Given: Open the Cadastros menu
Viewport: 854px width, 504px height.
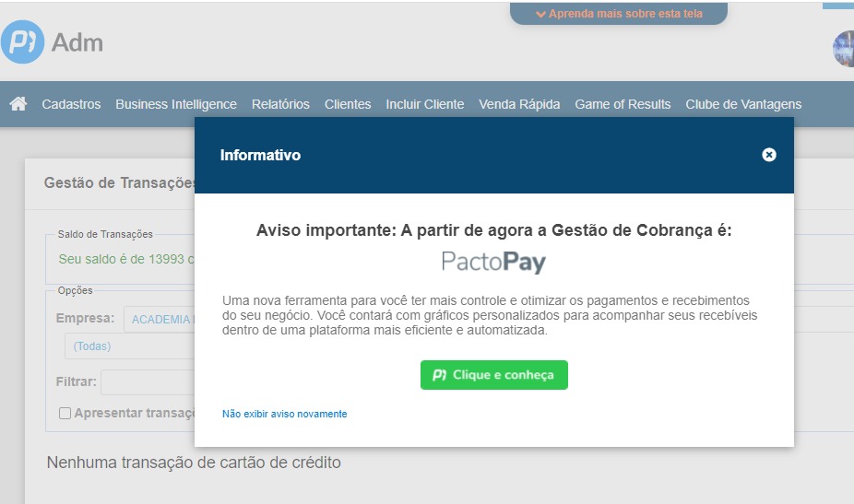Looking at the screenshot, I should tap(71, 104).
